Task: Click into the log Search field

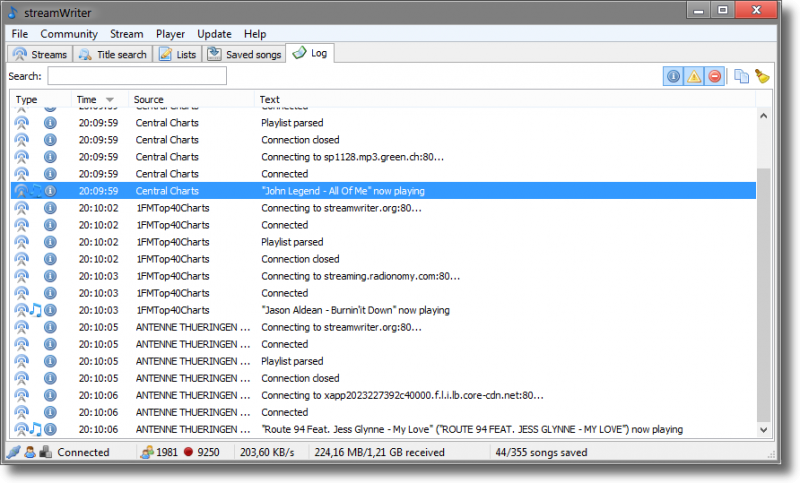Action: click(137, 76)
